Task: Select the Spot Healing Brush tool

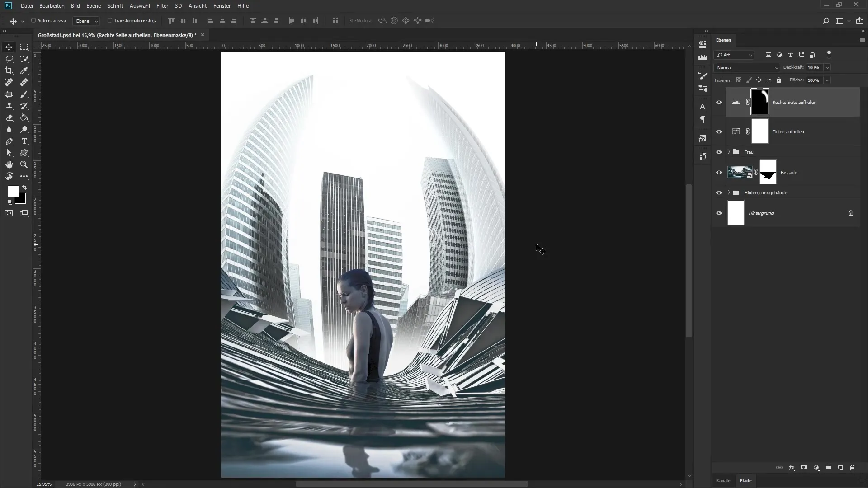Action: pos(9,82)
